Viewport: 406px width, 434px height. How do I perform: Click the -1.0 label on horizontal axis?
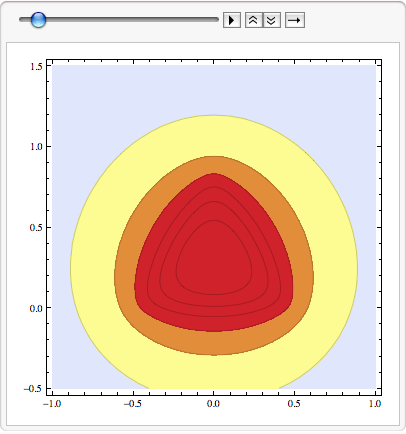[x=52, y=404]
